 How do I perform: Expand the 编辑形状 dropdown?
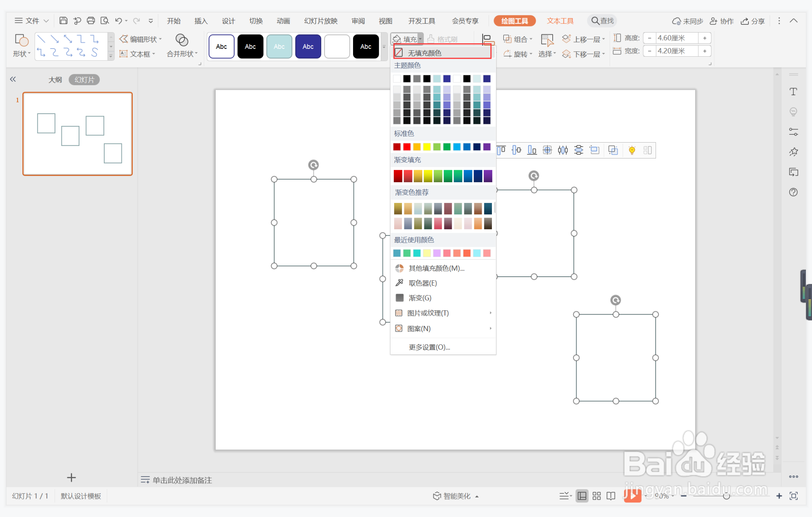(140, 39)
